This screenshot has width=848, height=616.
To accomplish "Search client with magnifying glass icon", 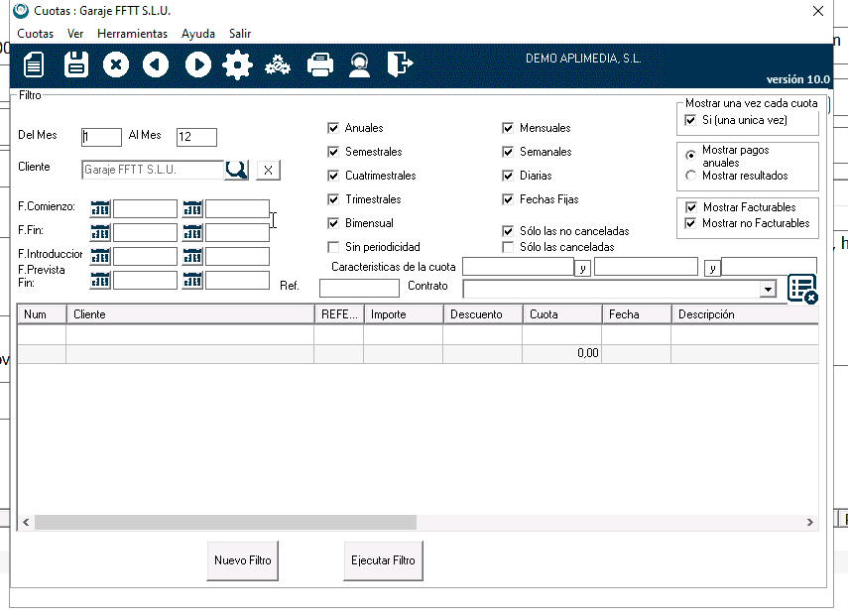I will click(x=236, y=170).
